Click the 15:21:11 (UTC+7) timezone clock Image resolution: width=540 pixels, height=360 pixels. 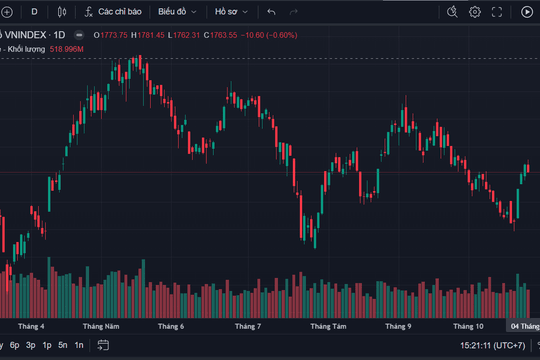point(492,346)
